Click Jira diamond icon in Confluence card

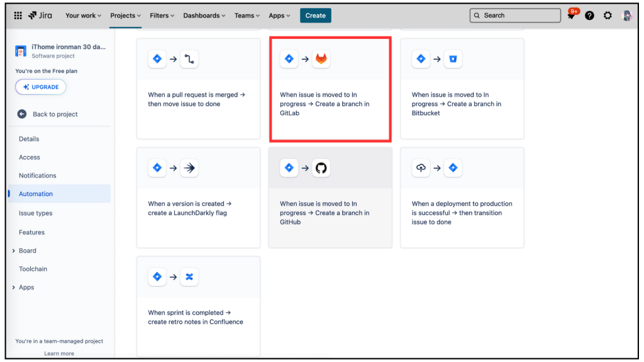(x=157, y=277)
